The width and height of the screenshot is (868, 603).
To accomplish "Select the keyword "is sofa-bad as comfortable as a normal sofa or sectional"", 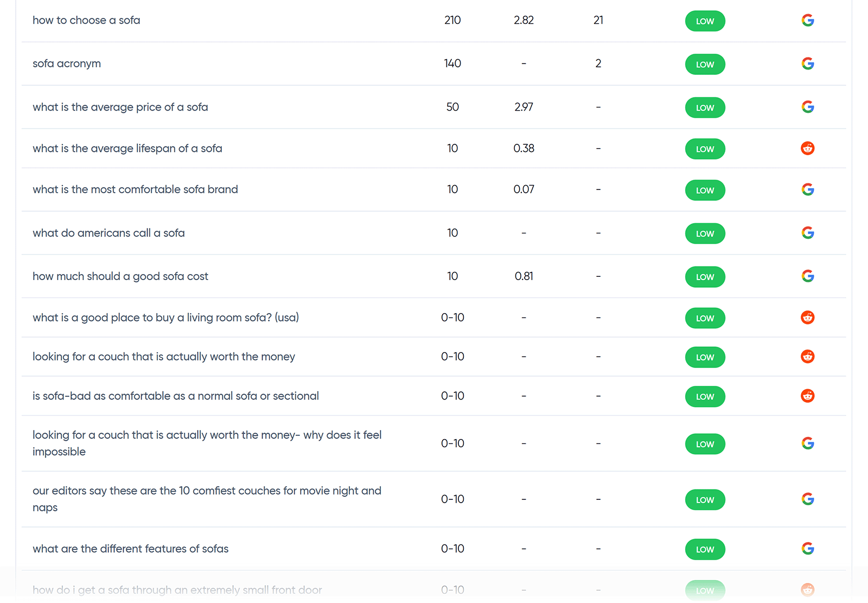I will coord(175,396).
